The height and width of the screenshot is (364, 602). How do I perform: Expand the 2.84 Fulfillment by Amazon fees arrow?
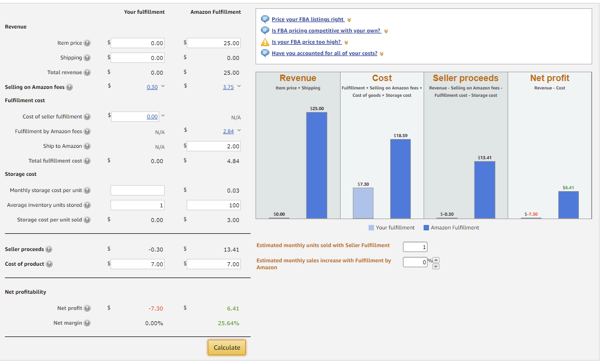coord(239,131)
